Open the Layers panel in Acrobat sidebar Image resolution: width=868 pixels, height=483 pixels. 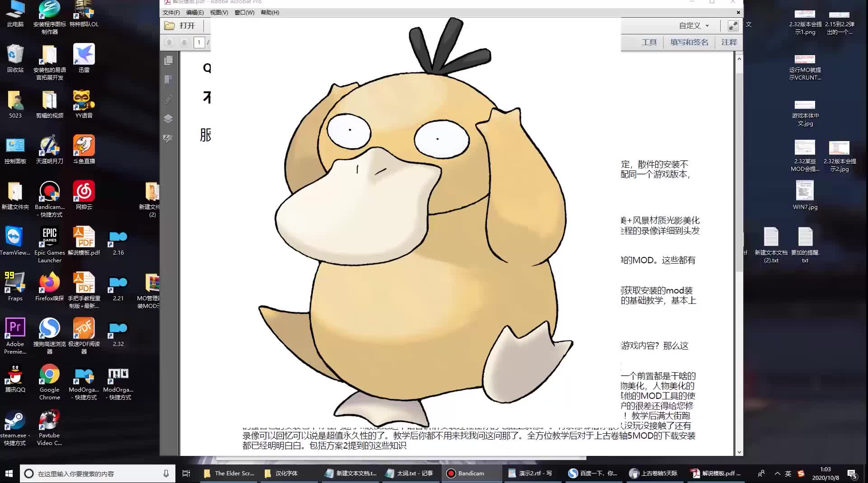(168, 119)
